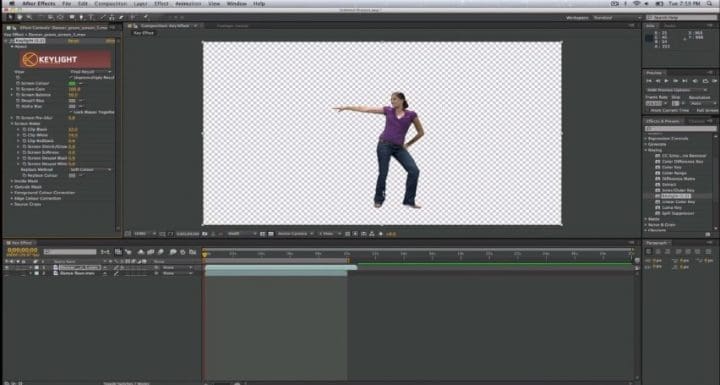The width and height of the screenshot is (720, 385).
Task: Select the Type text tool
Action: pos(91,17)
